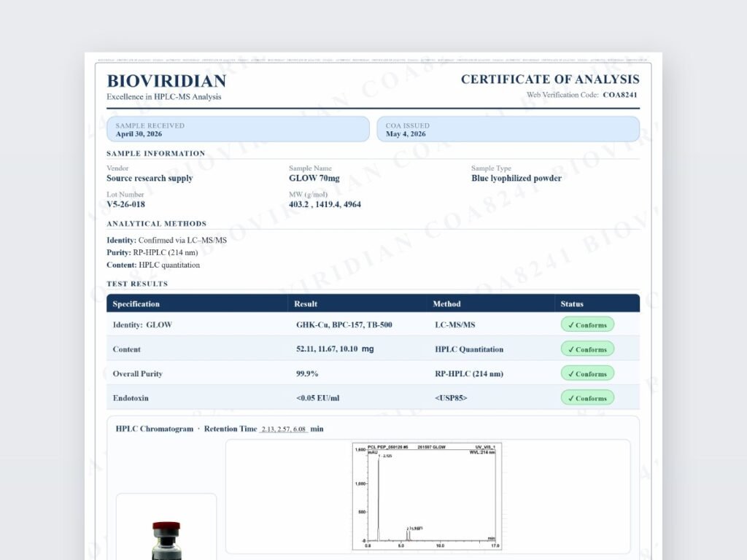Select lot number V5-26-018
Viewport: 747px width, 560px height.
coord(125,204)
